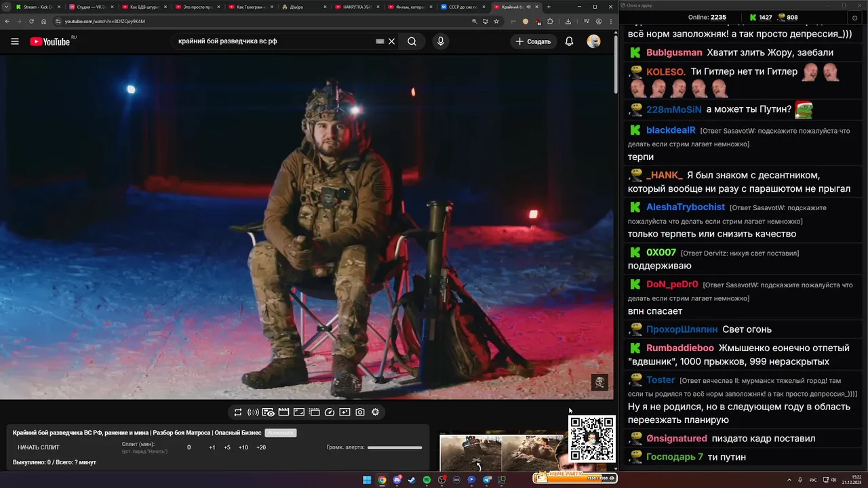This screenshot has height=488, width=868.
Task: Click the sound-waves icon in player toolbar
Action: coord(253,412)
